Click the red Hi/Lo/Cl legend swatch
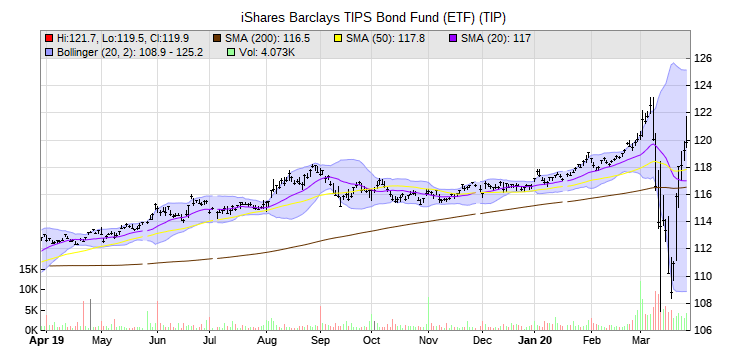Screen dimensions: 750x361 49,38
